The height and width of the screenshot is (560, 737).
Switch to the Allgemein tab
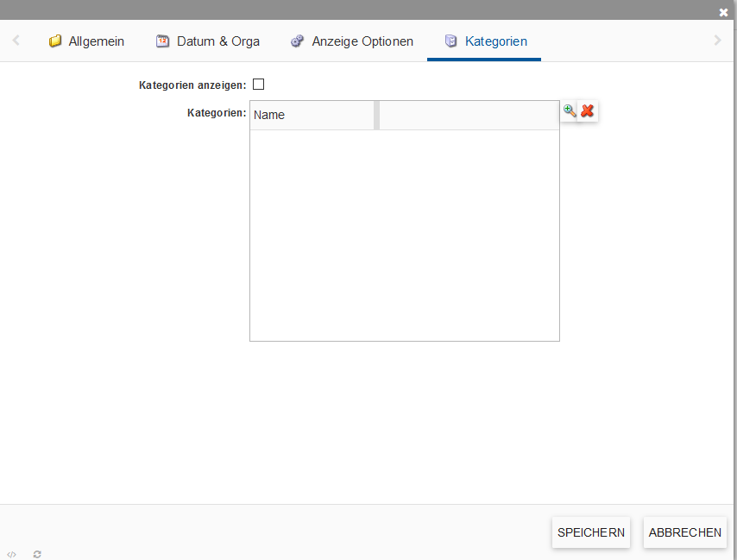click(x=96, y=41)
